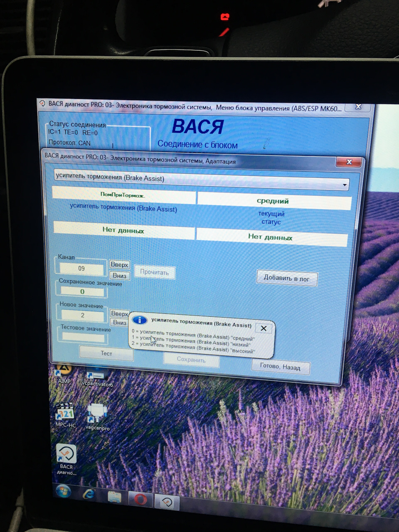Click the Соединение с блоком heading
Viewport: 399px width, 532px height.
tap(197, 145)
